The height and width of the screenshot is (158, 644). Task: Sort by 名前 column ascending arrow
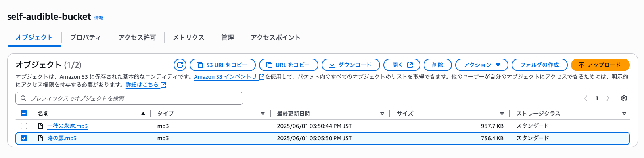pos(143,114)
